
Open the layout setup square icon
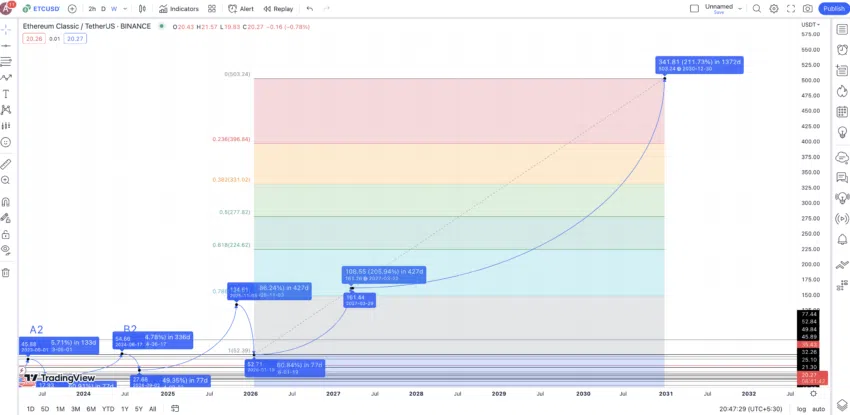tap(694, 9)
